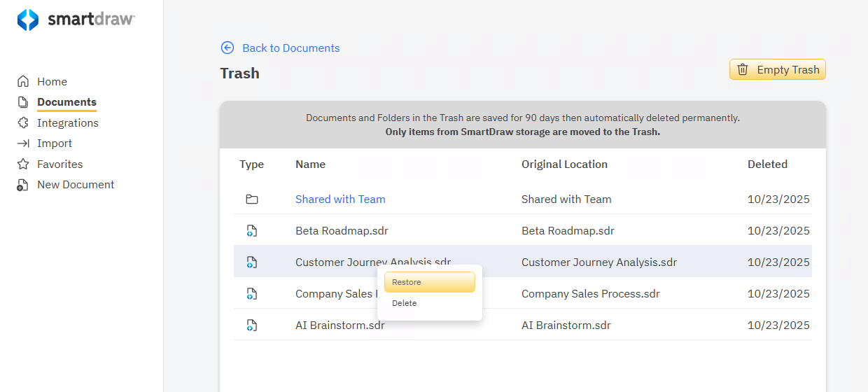This screenshot has height=392, width=868.
Task: Choose Delete from the context menu
Action: (405, 303)
